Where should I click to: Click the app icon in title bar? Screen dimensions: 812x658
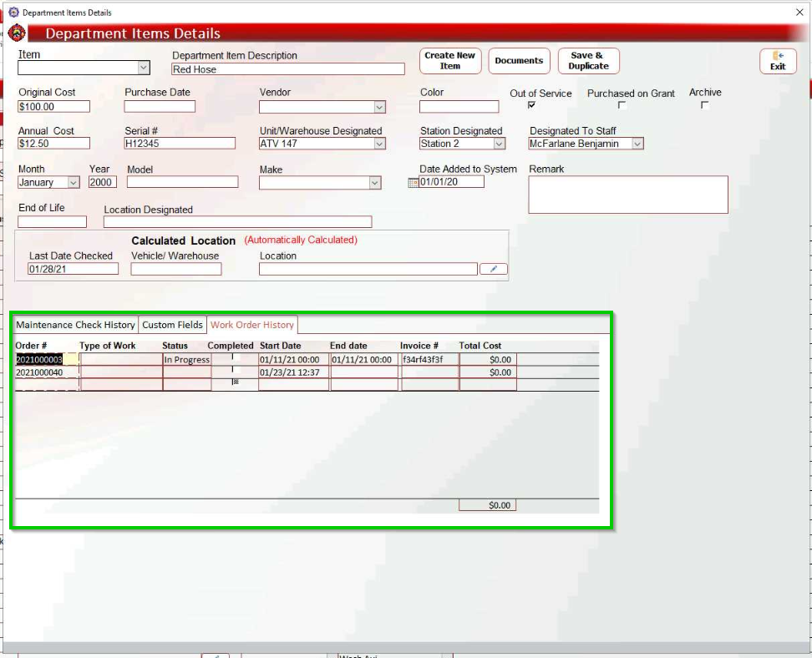coord(13,13)
